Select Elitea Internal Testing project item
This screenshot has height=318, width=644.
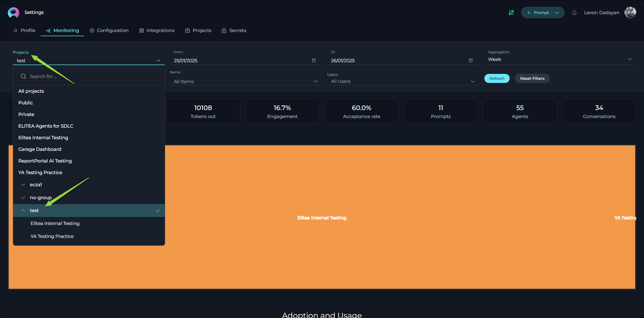coord(55,223)
